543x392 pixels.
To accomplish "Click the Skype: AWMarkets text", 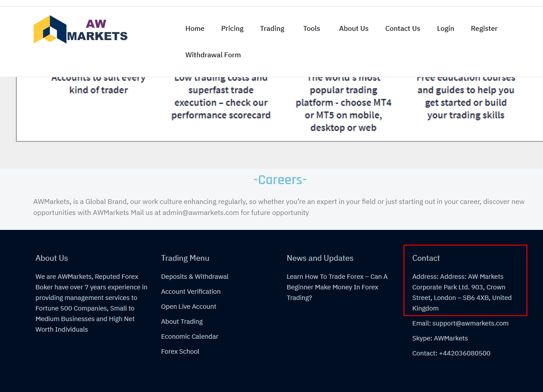I will point(440,338).
